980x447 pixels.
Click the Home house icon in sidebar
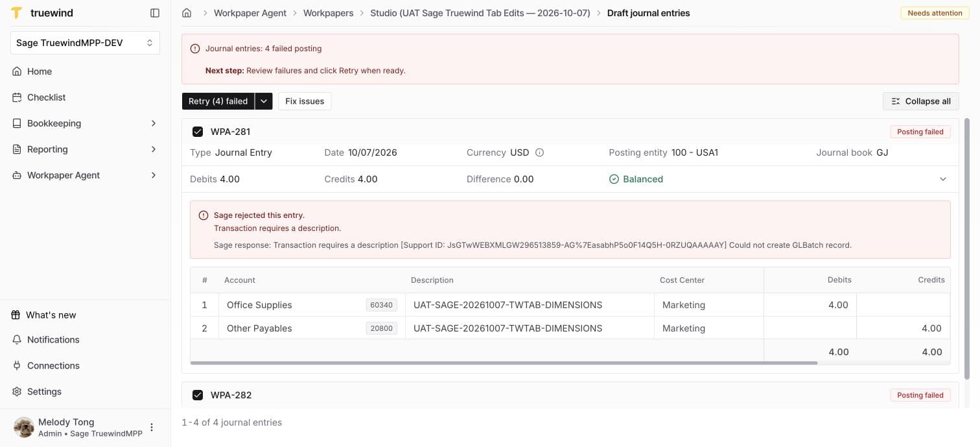(17, 71)
